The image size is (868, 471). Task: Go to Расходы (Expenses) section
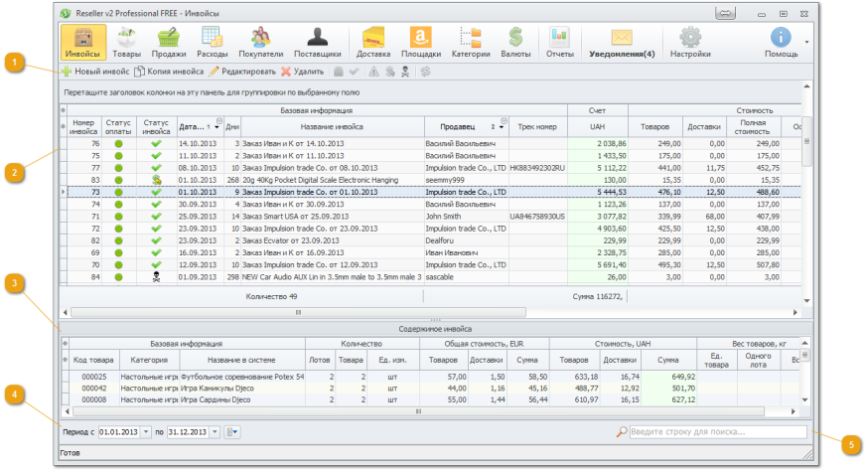(x=212, y=42)
